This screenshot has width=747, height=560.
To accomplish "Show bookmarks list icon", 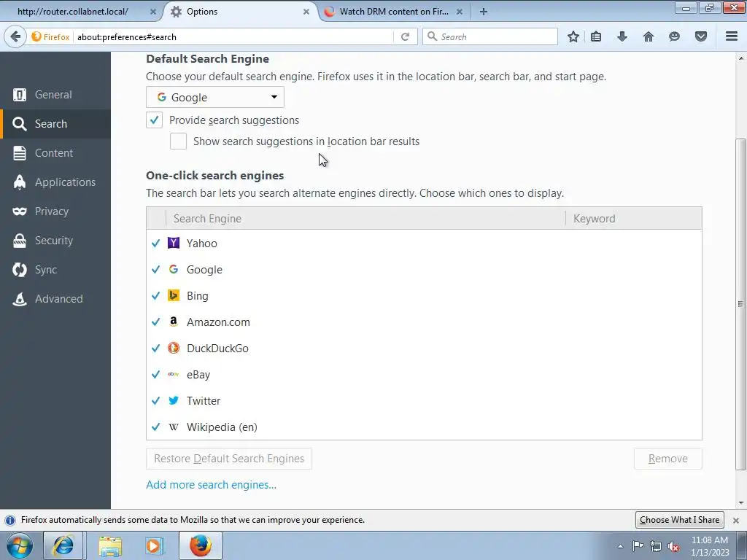I will [596, 36].
